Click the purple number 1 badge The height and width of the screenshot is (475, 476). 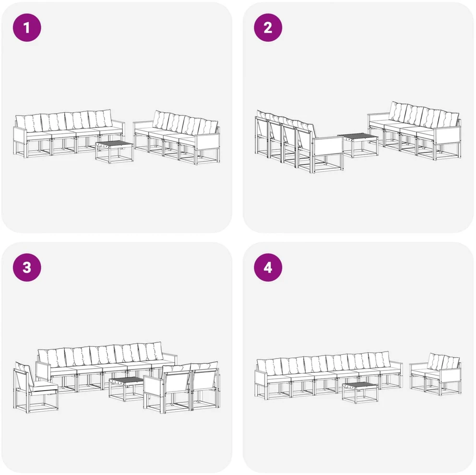pos(27,28)
